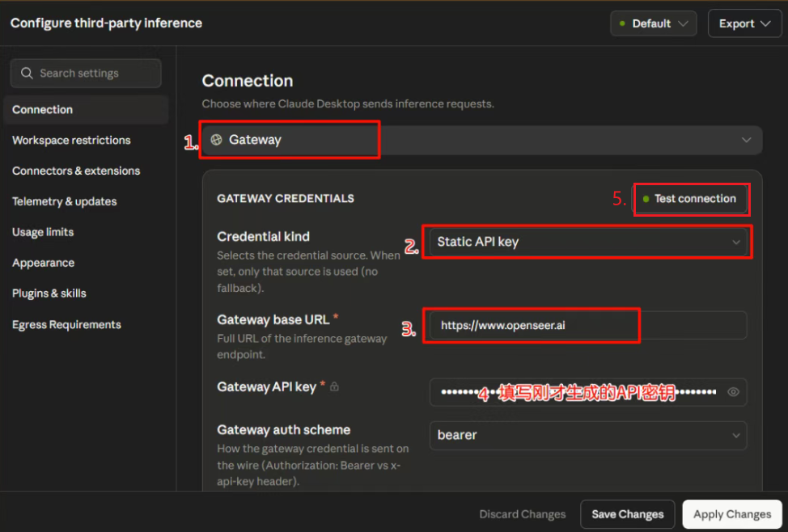Screen dimensions: 788x532
Task: Open Egress Requirements section
Action: point(66,324)
